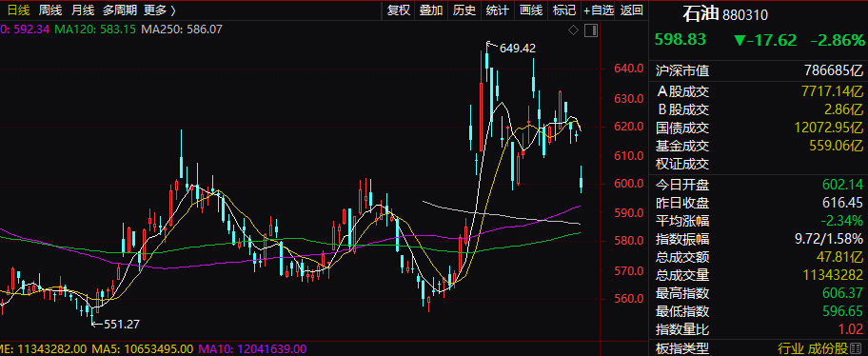This screenshot has width=868, height=356.
Task: Click the 649.42 high price marker
Action: (518, 49)
